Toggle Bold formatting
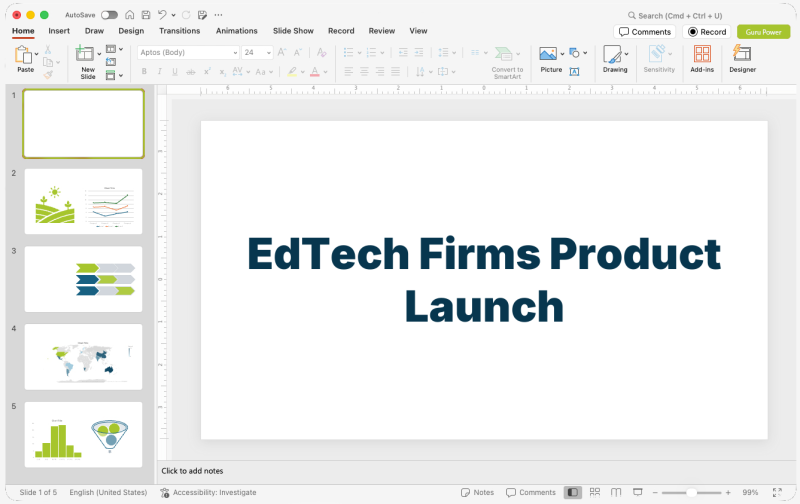 (x=144, y=72)
